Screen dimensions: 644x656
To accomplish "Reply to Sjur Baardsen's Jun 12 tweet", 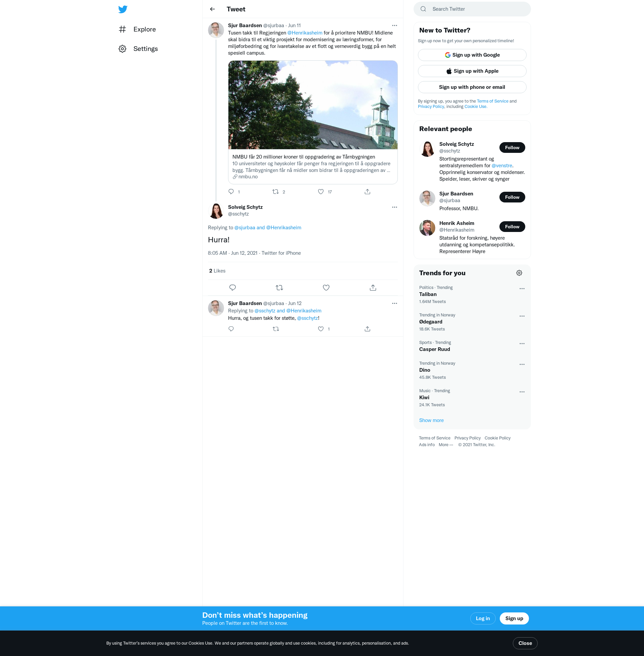I will point(231,329).
